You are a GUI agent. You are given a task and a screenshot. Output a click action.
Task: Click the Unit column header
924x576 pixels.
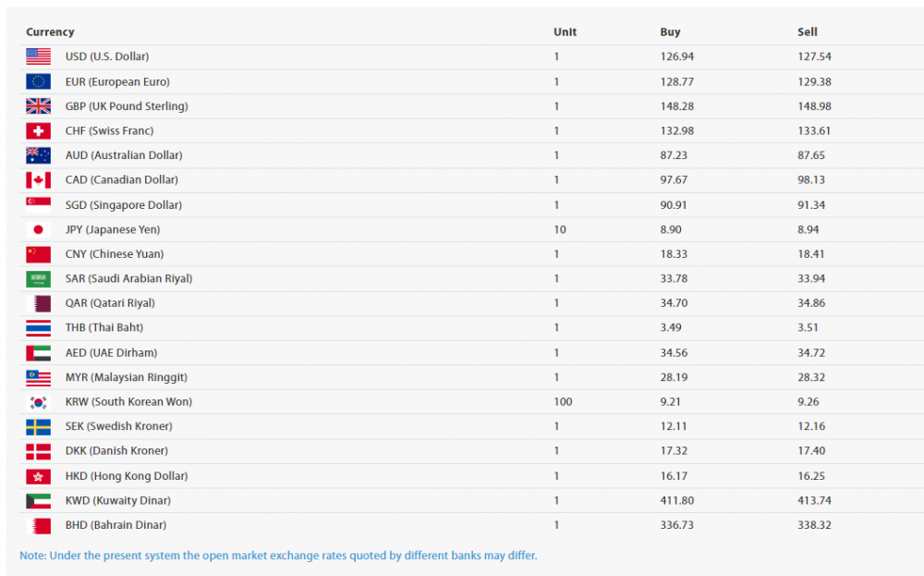click(x=565, y=32)
